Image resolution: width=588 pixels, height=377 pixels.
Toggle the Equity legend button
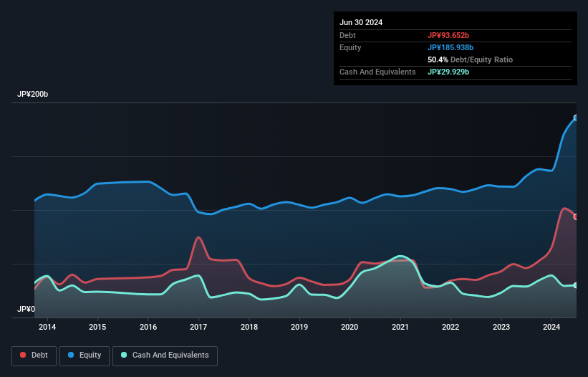[x=85, y=355]
